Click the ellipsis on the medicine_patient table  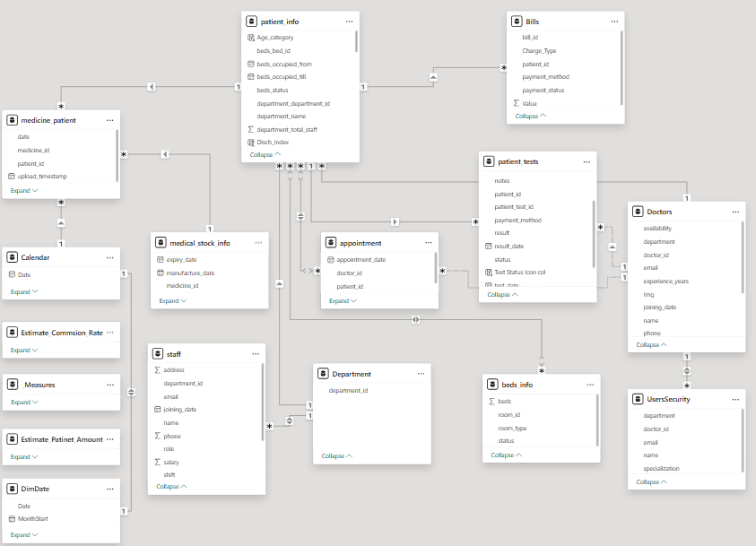pyautogui.click(x=109, y=119)
